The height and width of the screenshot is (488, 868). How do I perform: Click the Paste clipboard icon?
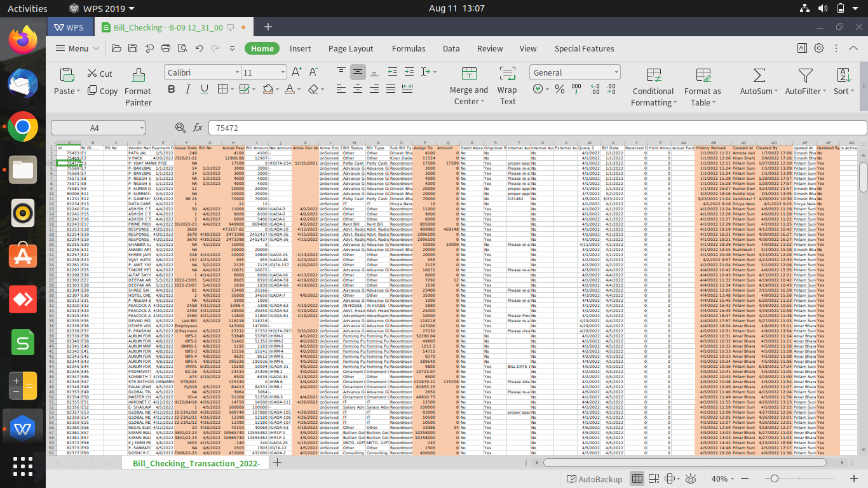pyautogui.click(x=67, y=75)
